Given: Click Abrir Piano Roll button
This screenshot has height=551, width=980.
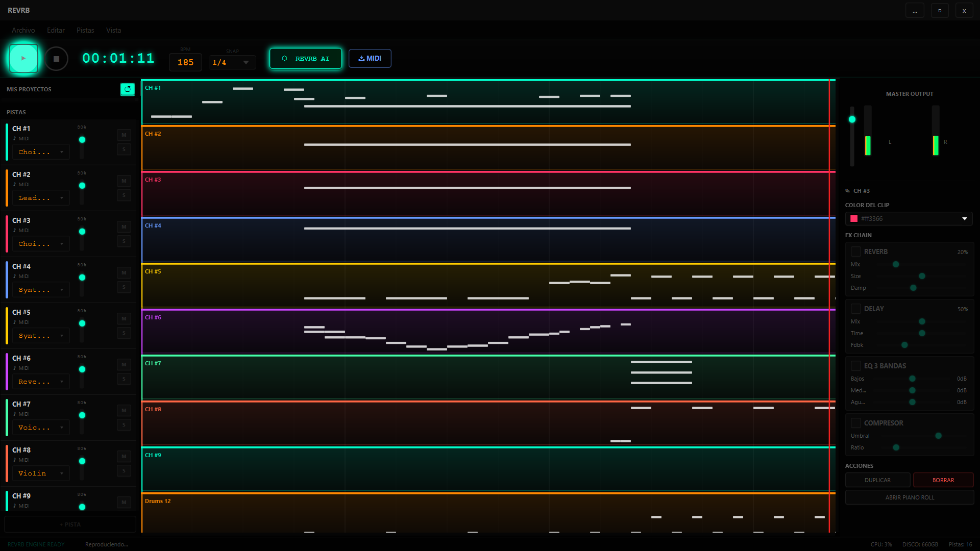Looking at the screenshot, I should pyautogui.click(x=910, y=497).
